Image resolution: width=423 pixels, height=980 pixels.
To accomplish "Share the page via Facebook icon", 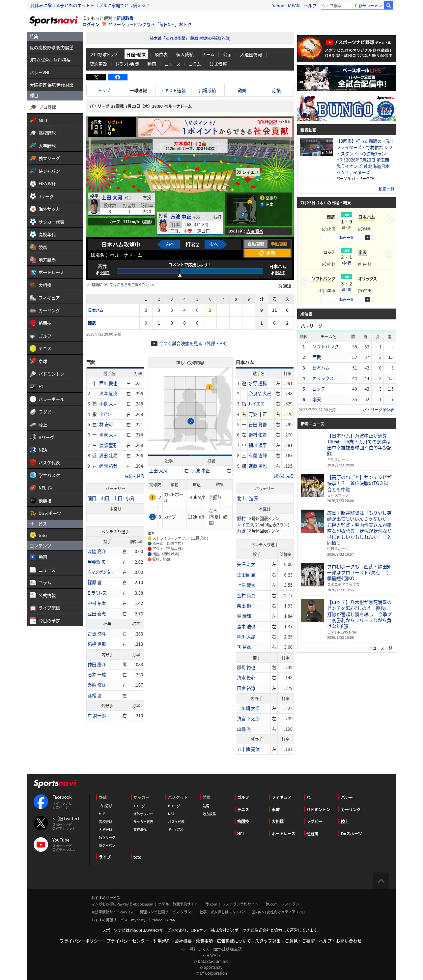I will [x=117, y=77].
